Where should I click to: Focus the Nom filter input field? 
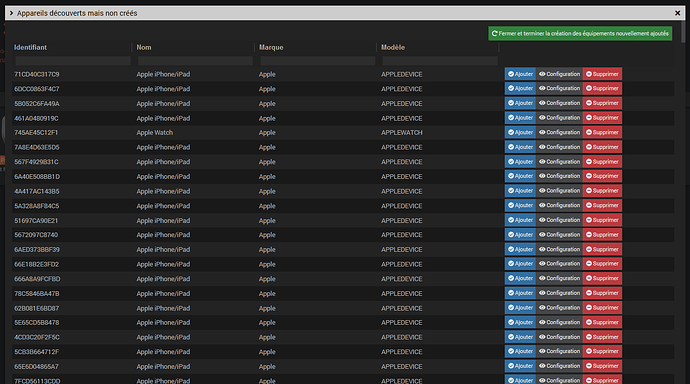tap(195, 61)
